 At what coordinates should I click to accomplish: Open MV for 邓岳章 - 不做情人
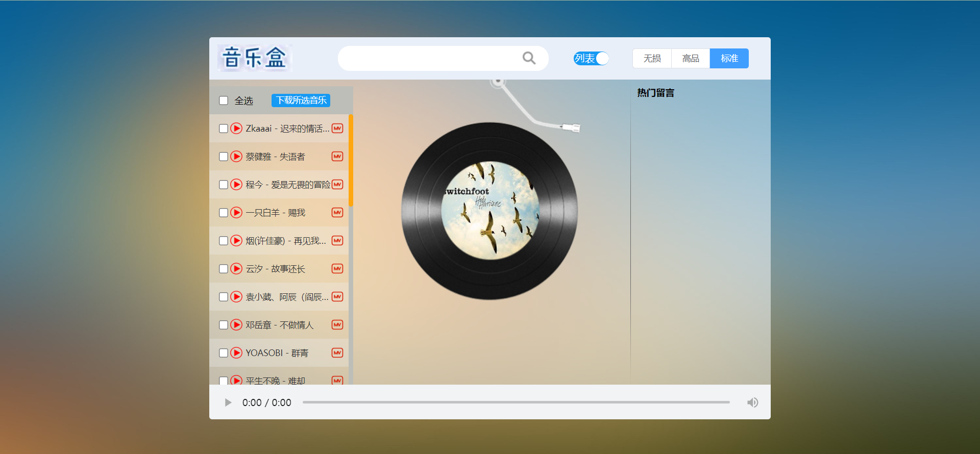pos(337,324)
